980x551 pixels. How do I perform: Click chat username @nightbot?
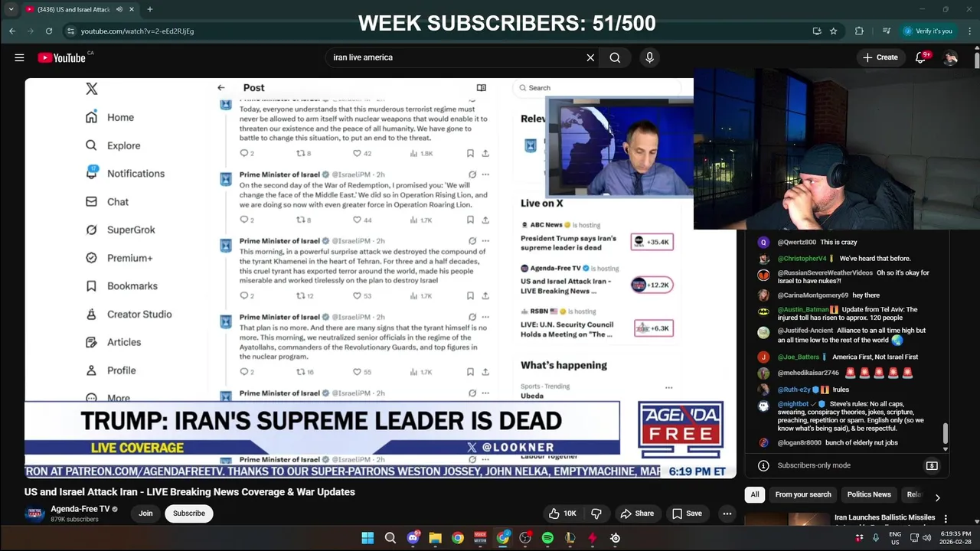[x=792, y=404]
